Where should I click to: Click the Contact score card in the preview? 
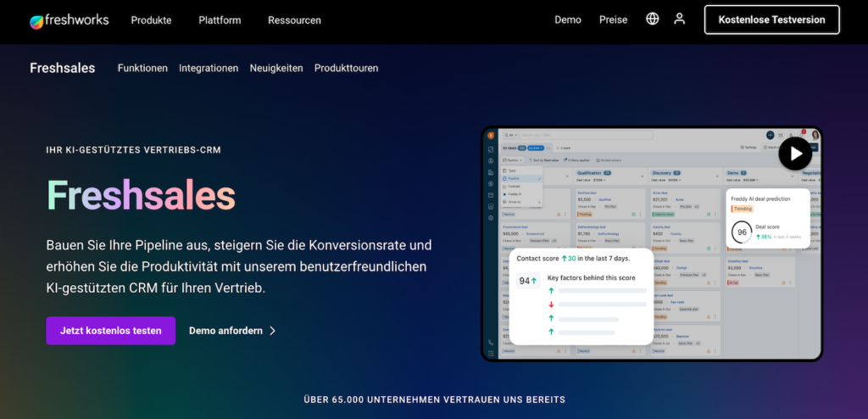[x=581, y=296]
